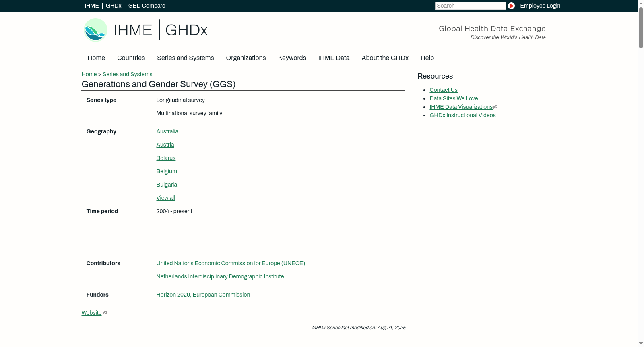
Task: Open the Countries menu
Action: pyautogui.click(x=131, y=58)
